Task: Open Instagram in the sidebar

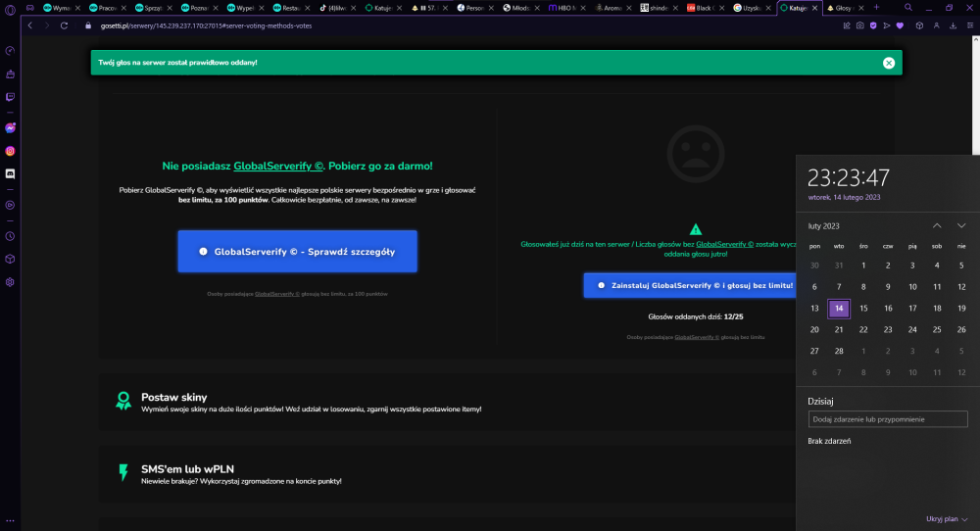Action: (x=10, y=151)
